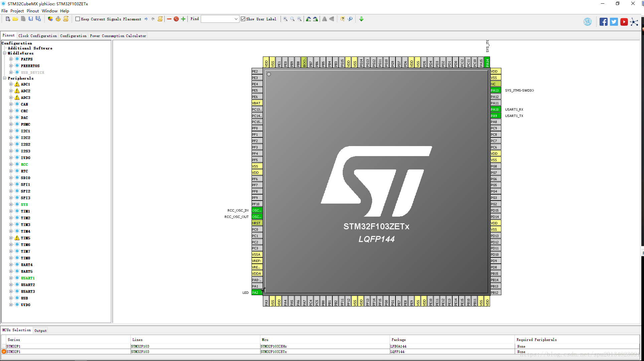Click pin PA2 labeled LED

coord(257,292)
